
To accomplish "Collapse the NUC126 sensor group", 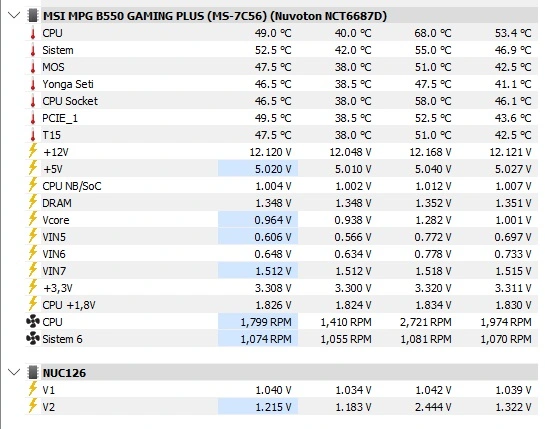I will pos(14,372).
